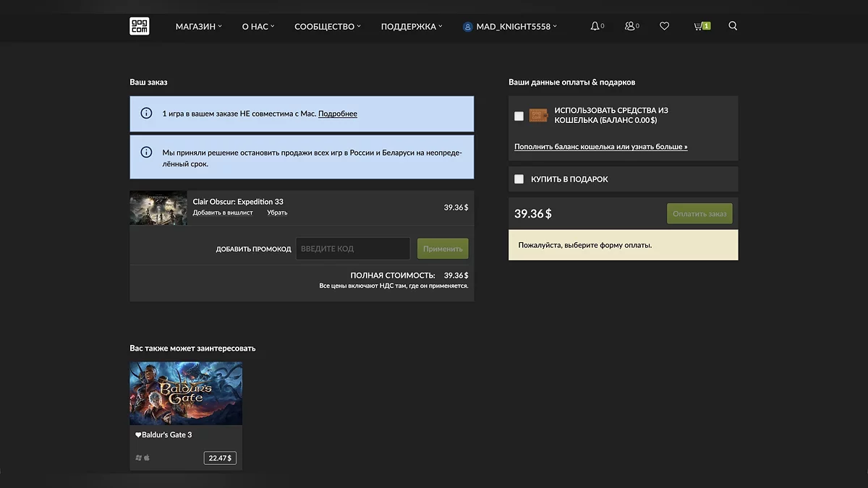Screen dimensions: 868x488
Task: Open the MAD_KNIGHT5558 account dropdown
Action: point(516,27)
